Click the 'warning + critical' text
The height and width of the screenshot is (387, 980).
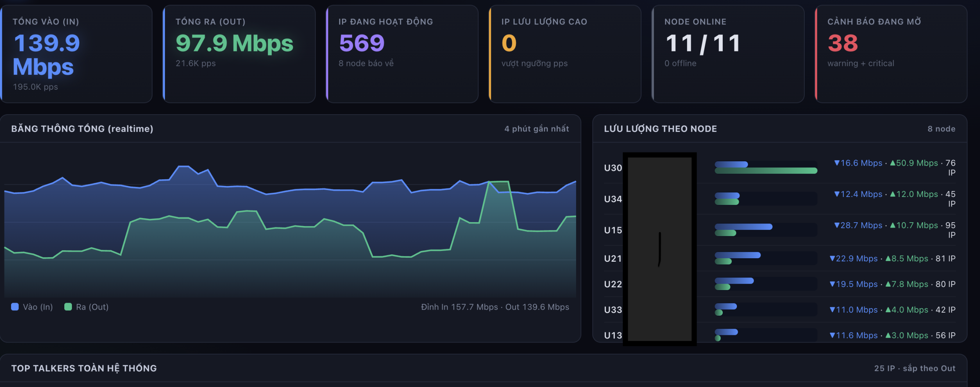[861, 63]
